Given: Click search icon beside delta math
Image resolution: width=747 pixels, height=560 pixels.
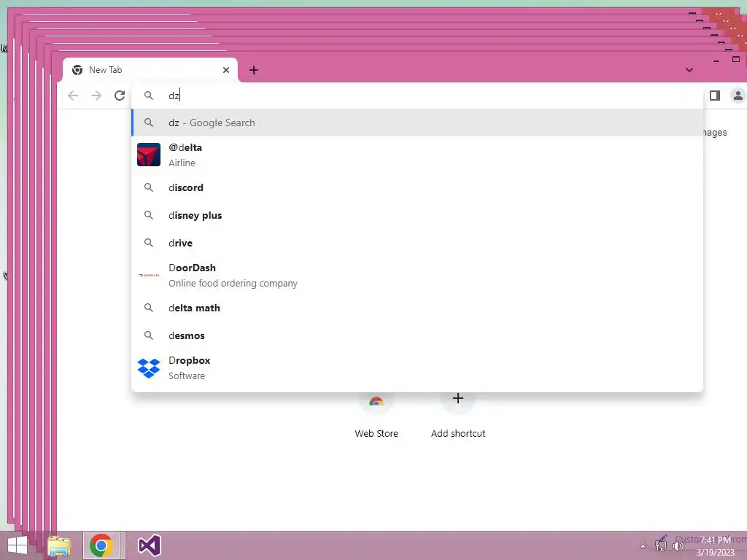Looking at the screenshot, I should coord(149,308).
